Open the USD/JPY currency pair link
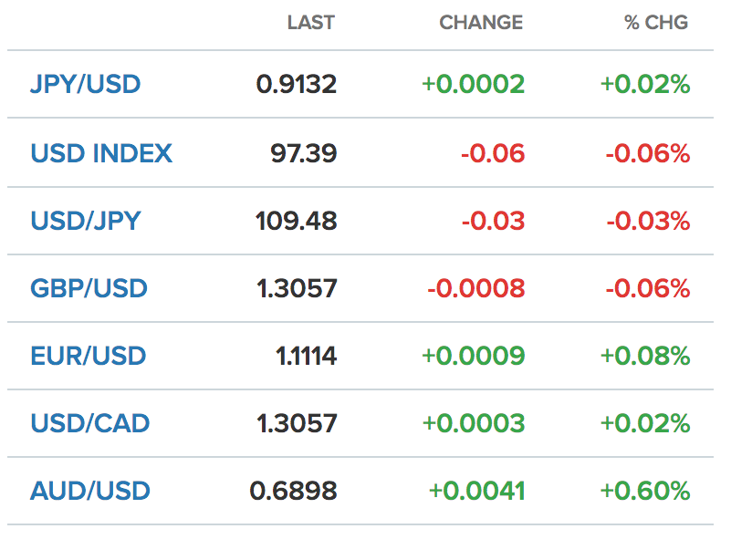This screenshot has height=560, width=752. point(86,221)
